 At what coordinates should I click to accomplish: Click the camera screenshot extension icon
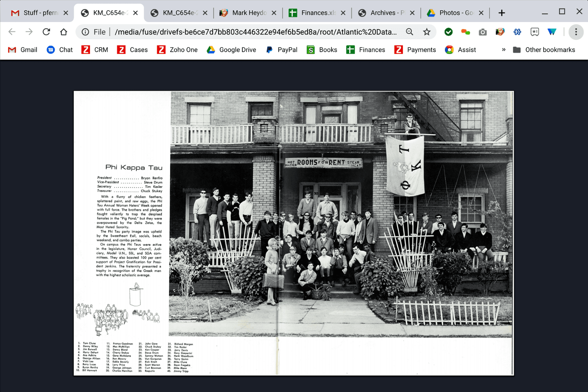483,32
